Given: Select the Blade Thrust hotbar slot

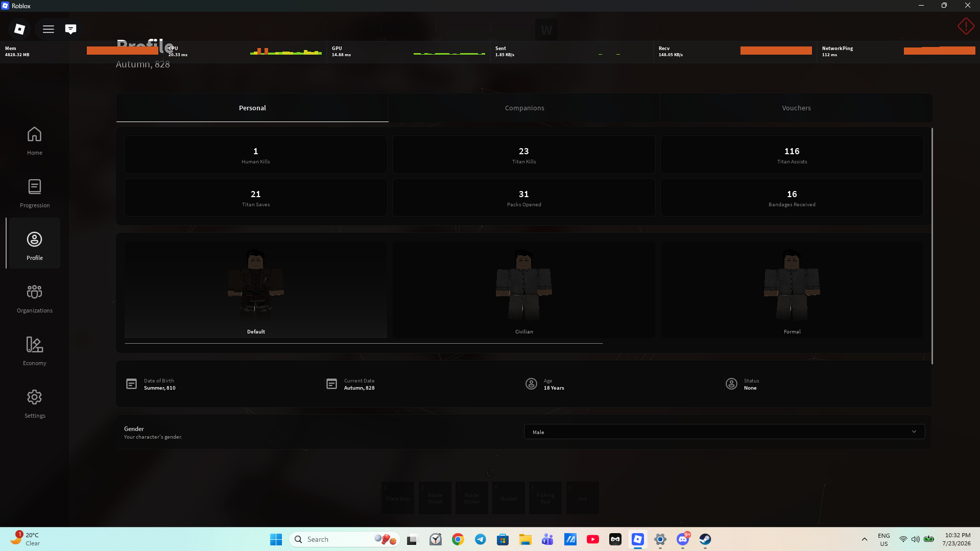Looking at the screenshot, I should tap(435, 498).
